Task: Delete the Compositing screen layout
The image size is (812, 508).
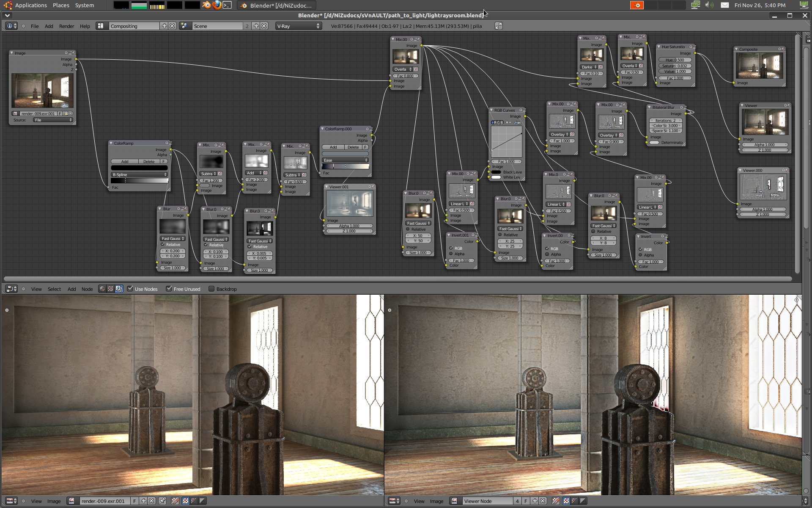Action: pos(172,26)
